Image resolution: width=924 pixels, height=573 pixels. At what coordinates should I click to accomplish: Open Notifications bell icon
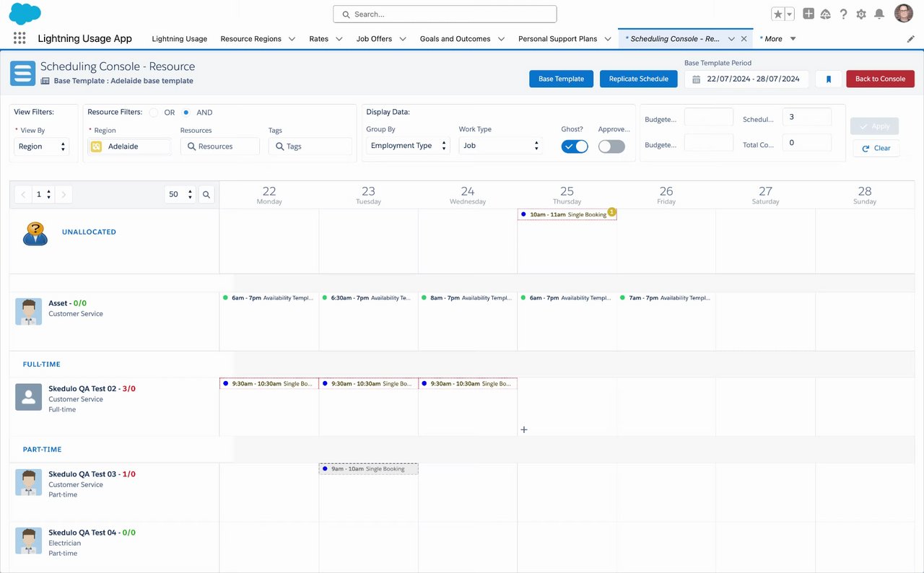pos(879,14)
